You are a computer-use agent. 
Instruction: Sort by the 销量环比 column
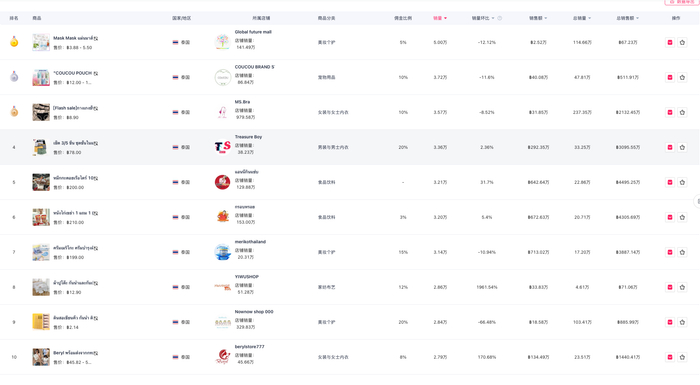(x=483, y=18)
